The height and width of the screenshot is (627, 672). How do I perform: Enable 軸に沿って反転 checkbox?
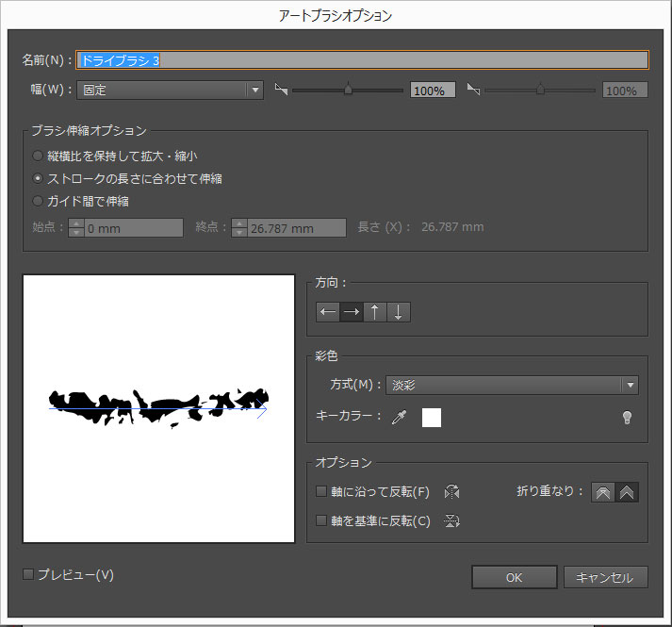[321, 492]
